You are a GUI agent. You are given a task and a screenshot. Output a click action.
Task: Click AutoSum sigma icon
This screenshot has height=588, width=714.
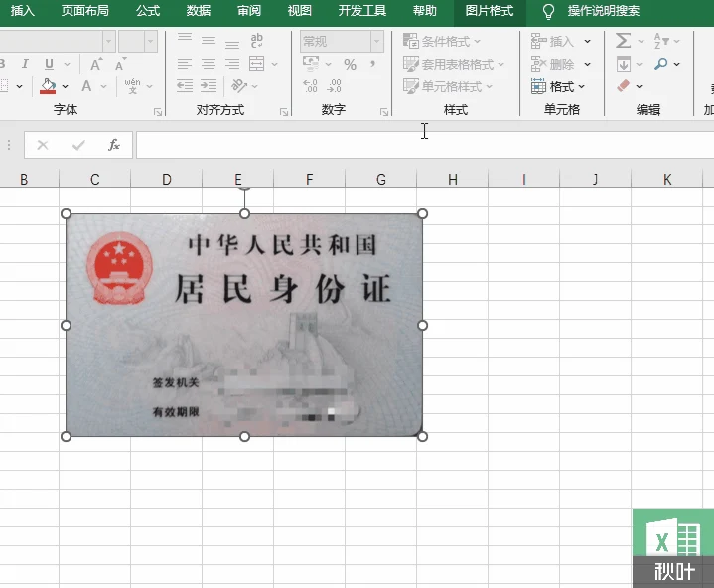coord(623,41)
